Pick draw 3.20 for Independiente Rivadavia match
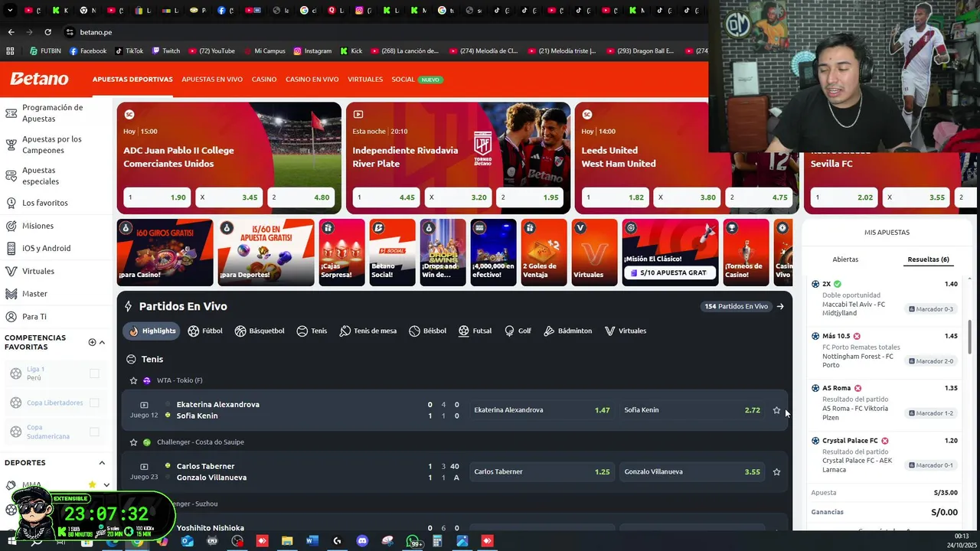The height and width of the screenshot is (551, 980). (458, 197)
